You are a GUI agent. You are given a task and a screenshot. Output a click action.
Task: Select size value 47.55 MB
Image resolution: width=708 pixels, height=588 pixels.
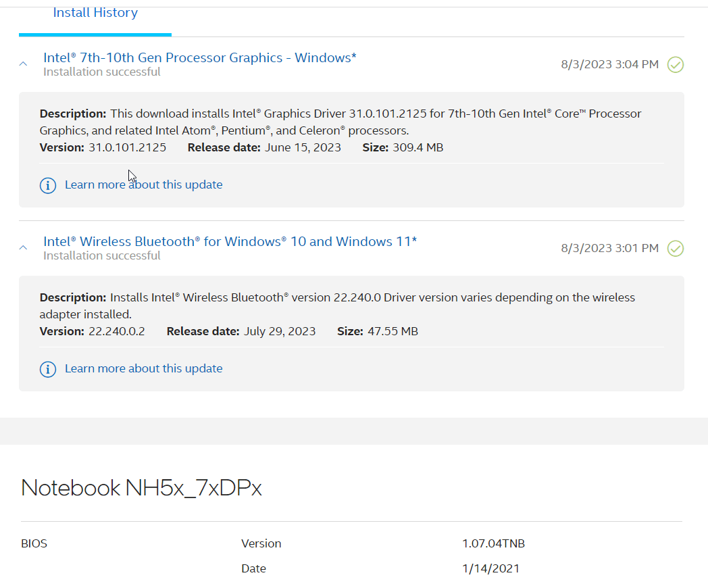point(393,331)
